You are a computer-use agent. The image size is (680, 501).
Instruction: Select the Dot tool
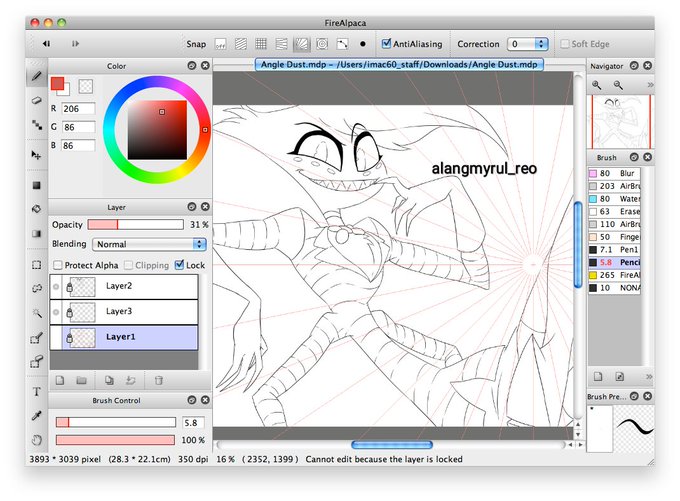click(36, 125)
